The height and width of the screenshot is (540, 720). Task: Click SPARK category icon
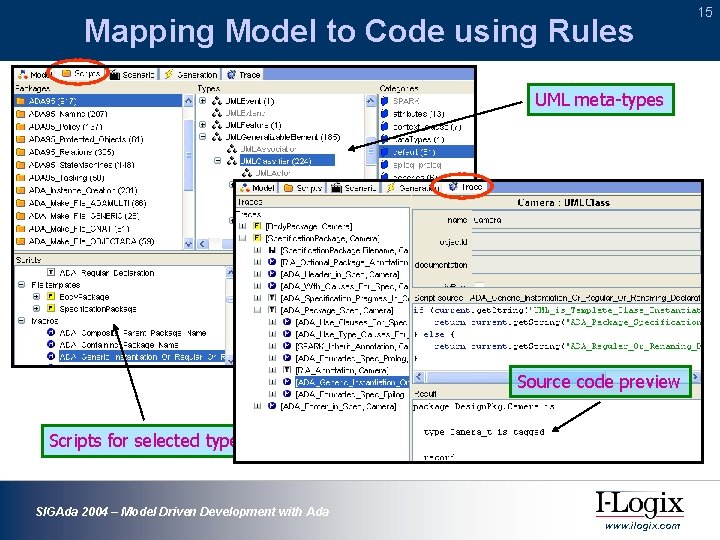385,101
